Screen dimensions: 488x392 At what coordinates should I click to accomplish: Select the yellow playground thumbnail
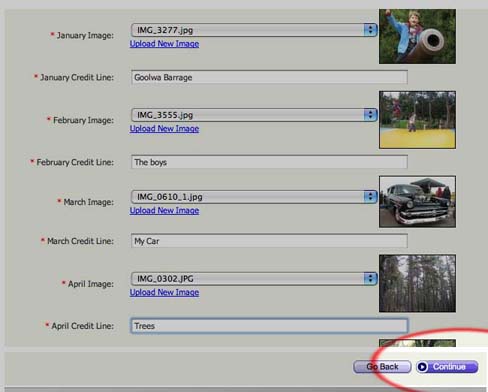click(x=417, y=120)
